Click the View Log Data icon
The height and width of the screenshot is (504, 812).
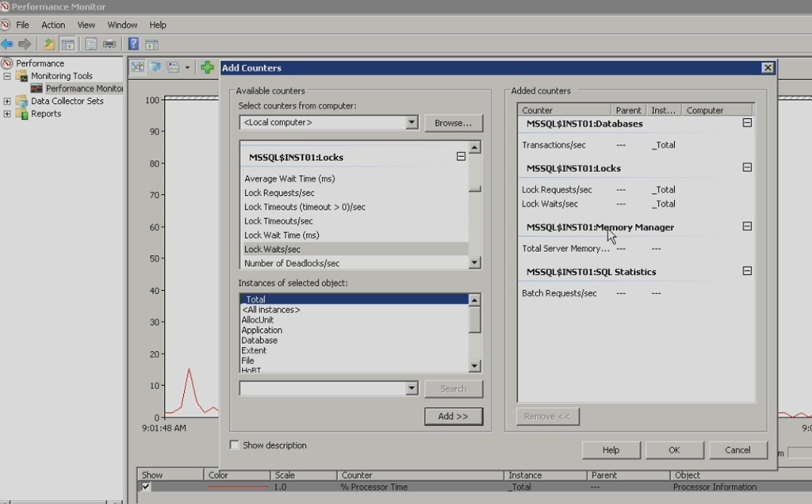[155, 67]
